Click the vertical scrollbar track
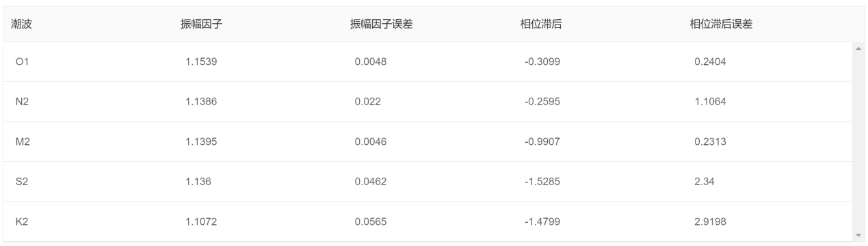 pos(858,141)
